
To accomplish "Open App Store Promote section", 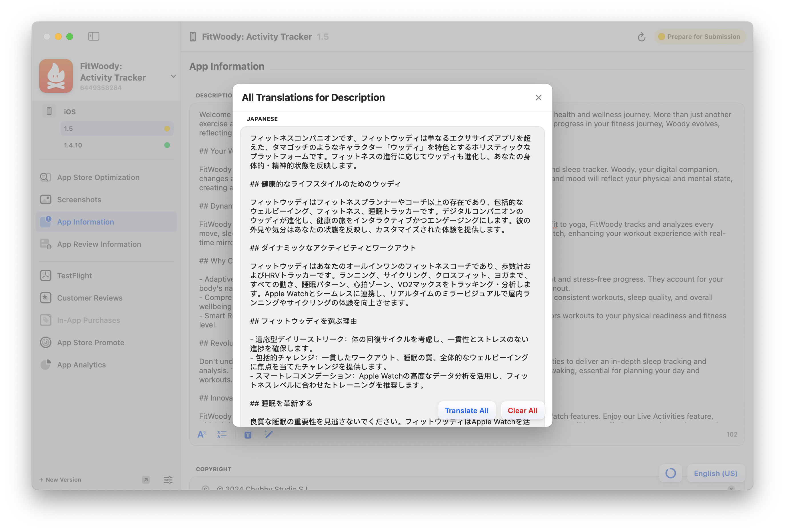I will pyautogui.click(x=90, y=342).
